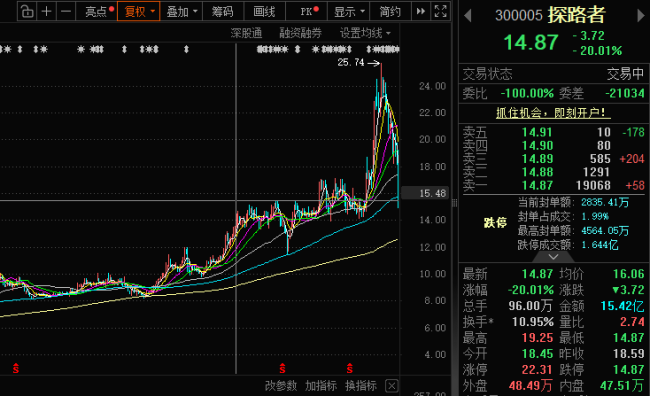The image size is (650, 396).
Task: Click 加指标 to add indicator
Action: [321, 386]
